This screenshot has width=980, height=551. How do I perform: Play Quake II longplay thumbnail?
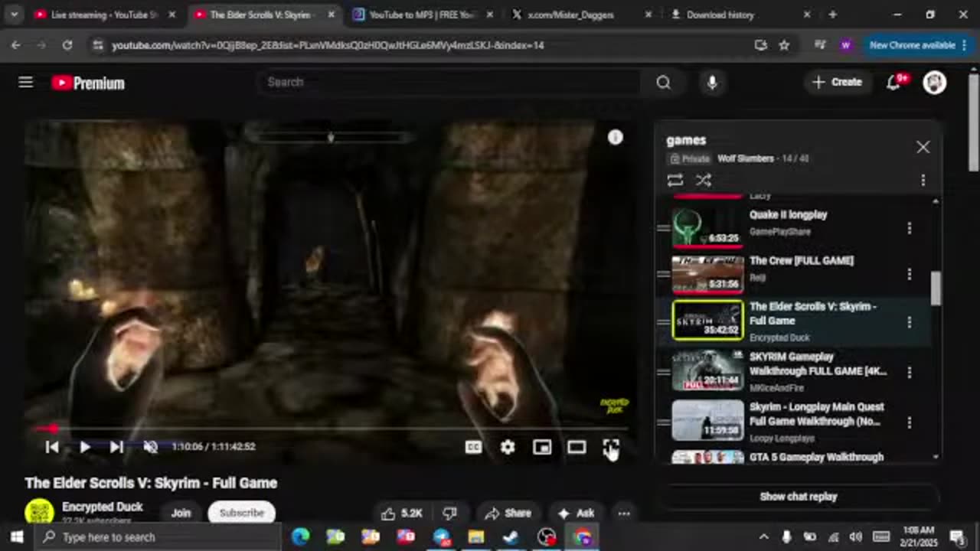click(x=707, y=228)
